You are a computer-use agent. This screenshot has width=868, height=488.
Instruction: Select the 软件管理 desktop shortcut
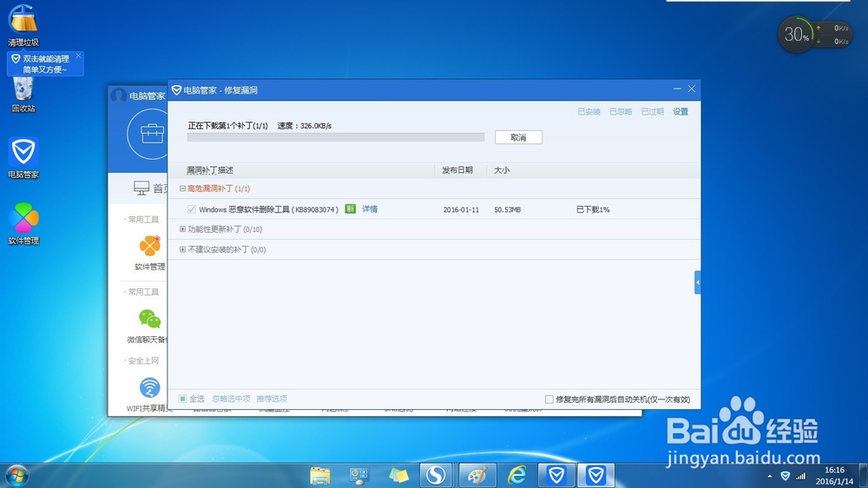pyautogui.click(x=23, y=224)
